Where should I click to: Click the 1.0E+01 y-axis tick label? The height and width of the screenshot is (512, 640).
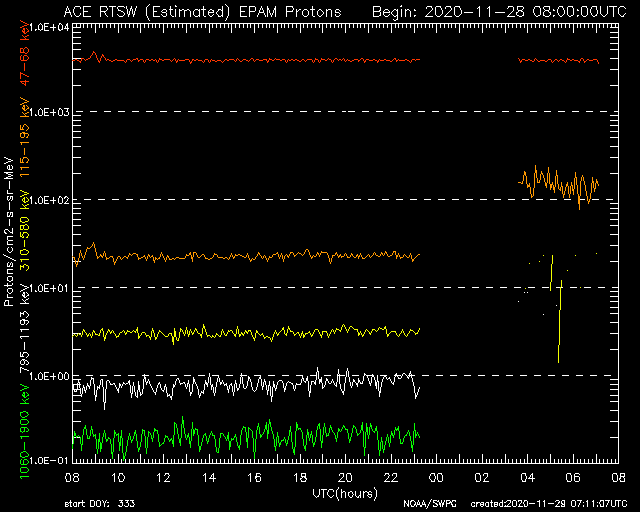pos(51,288)
